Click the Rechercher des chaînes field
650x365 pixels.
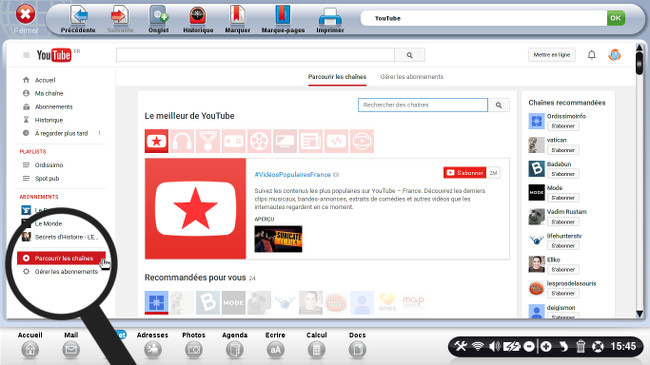click(423, 105)
